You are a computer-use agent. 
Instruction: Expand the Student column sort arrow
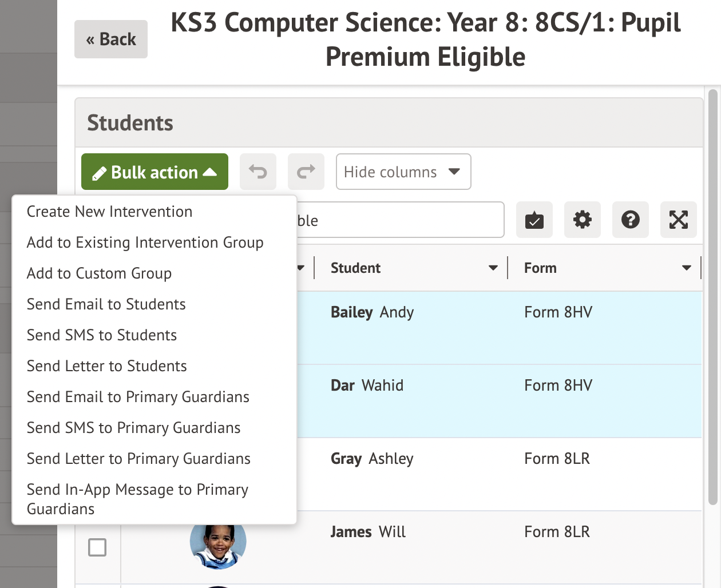coord(493,268)
